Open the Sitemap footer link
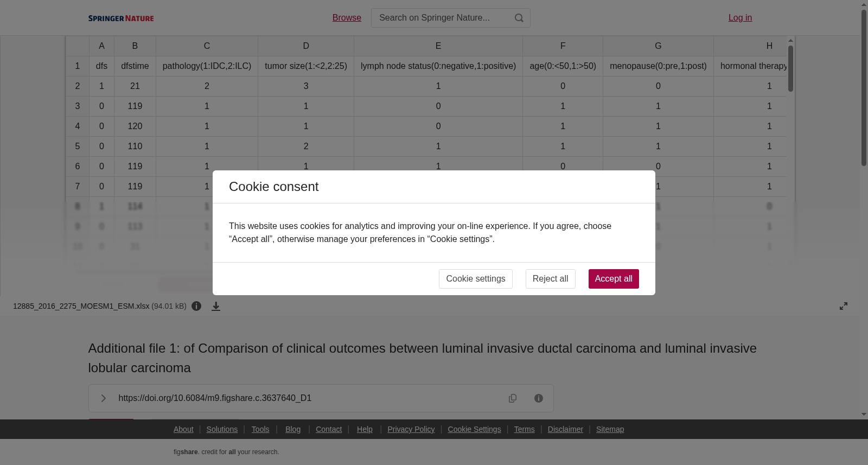868x465 pixels. tap(610, 429)
